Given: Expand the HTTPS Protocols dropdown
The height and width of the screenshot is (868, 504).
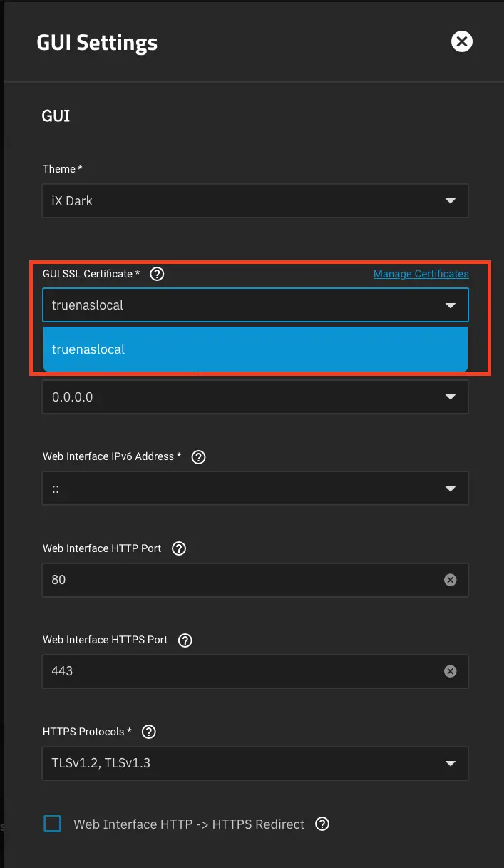Looking at the screenshot, I should point(451,763).
